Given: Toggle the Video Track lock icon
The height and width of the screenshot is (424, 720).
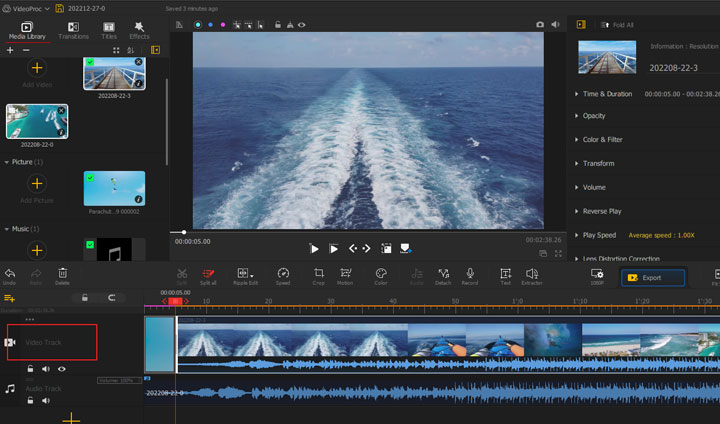Looking at the screenshot, I should pos(30,368).
